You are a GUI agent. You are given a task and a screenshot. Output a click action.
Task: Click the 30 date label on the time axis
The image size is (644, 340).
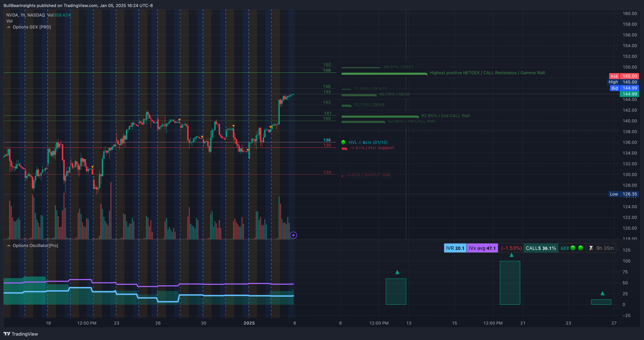(x=204, y=323)
